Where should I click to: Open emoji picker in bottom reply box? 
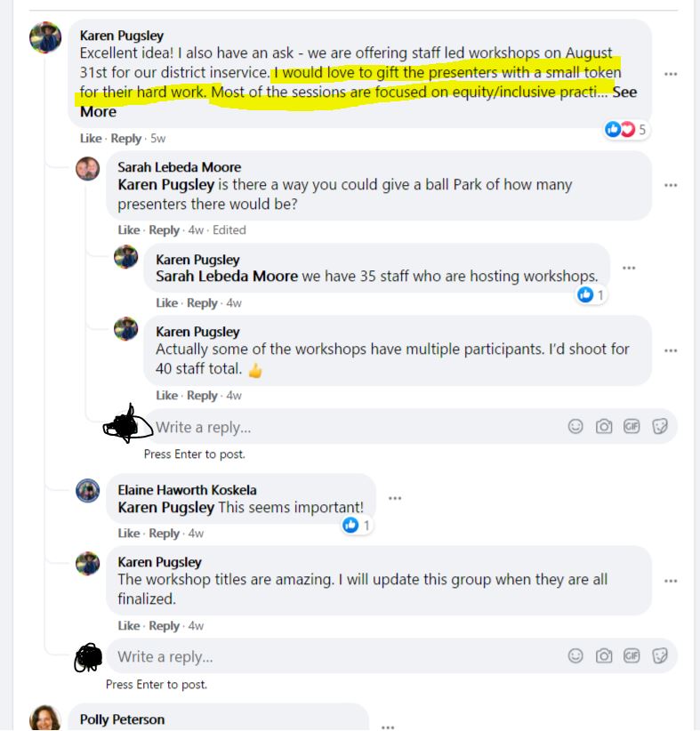575,655
